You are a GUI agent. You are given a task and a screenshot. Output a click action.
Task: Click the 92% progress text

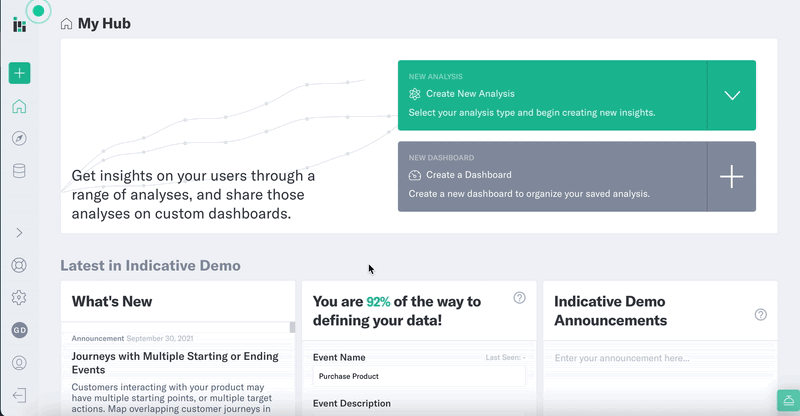click(378, 302)
